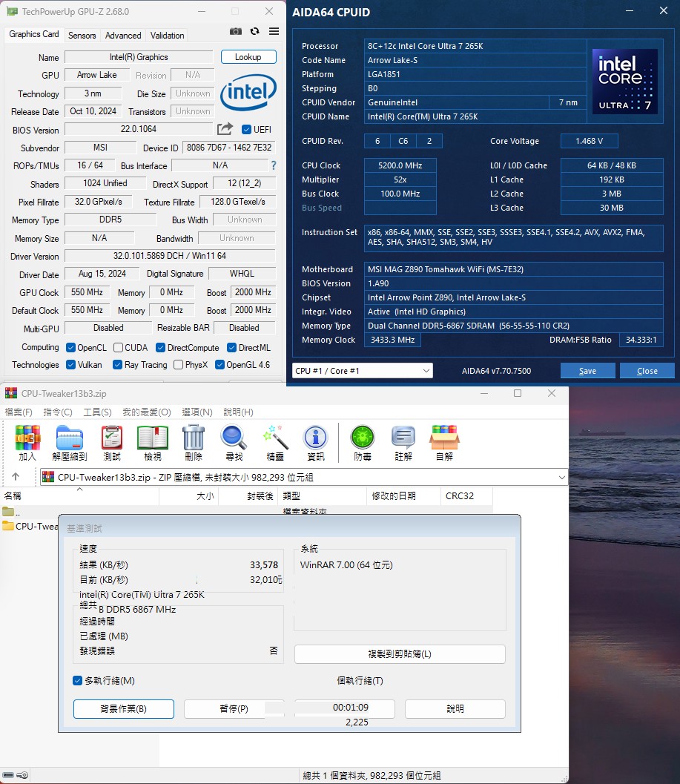
Task: Toggle the Ray Tracing checkbox
Action: [117, 365]
